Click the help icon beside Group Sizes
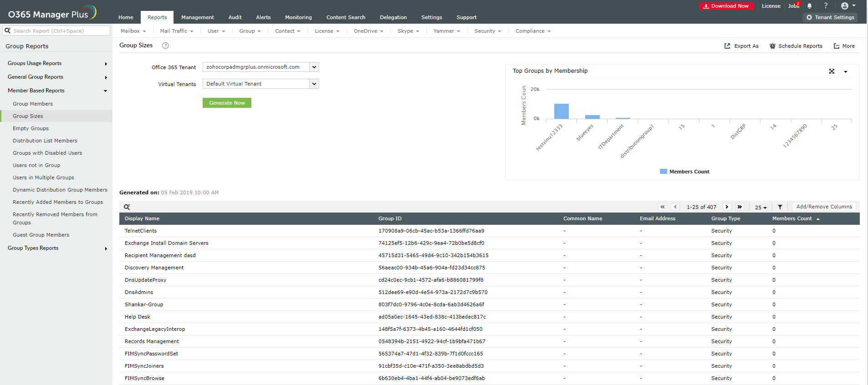 (x=165, y=46)
